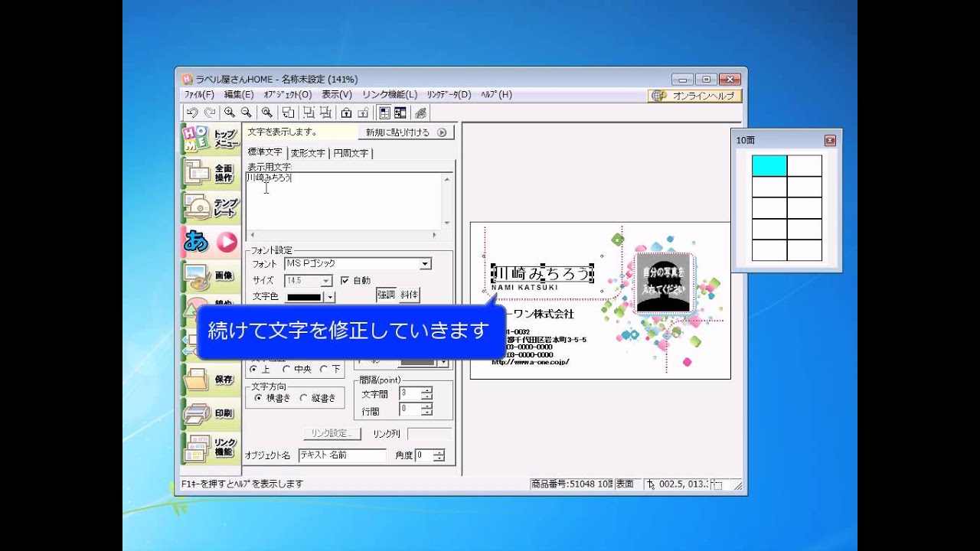The image size is (980, 551).
Task: Select the あ text tool sidebar button
Action: click(211, 241)
